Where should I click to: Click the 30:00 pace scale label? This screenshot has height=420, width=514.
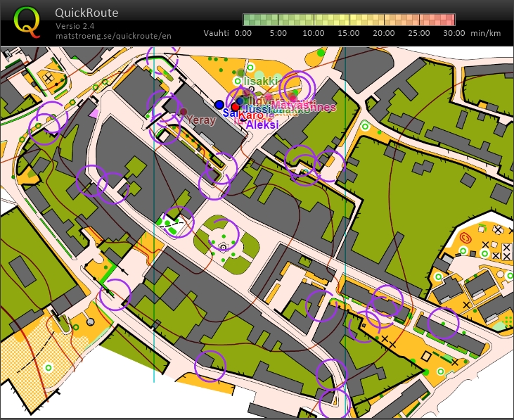(x=454, y=33)
